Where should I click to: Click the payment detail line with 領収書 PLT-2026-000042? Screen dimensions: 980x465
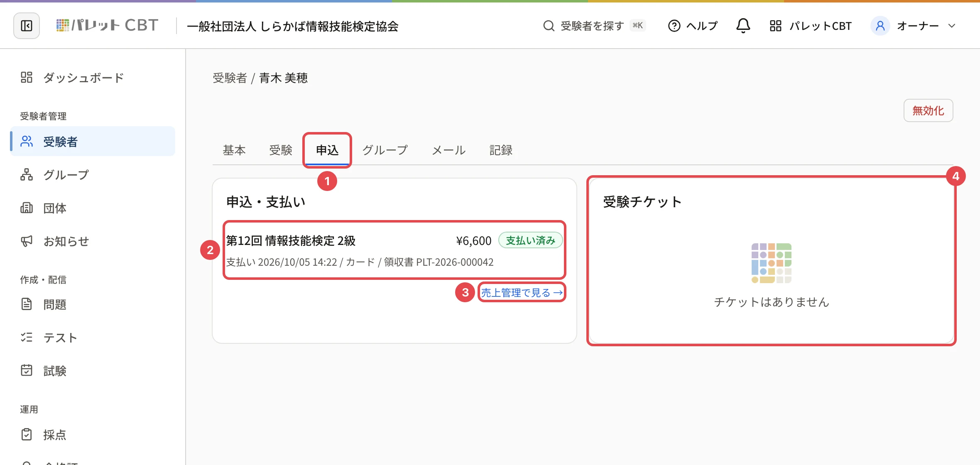(x=360, y=262)
